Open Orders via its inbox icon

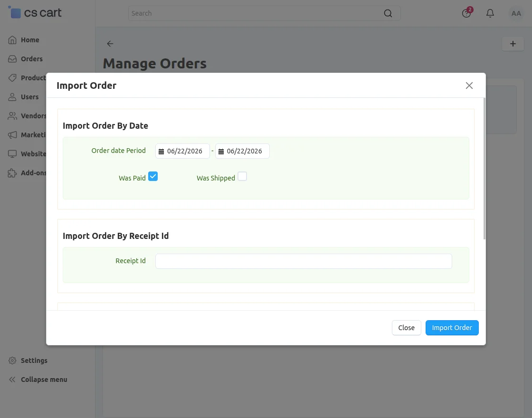12,59
